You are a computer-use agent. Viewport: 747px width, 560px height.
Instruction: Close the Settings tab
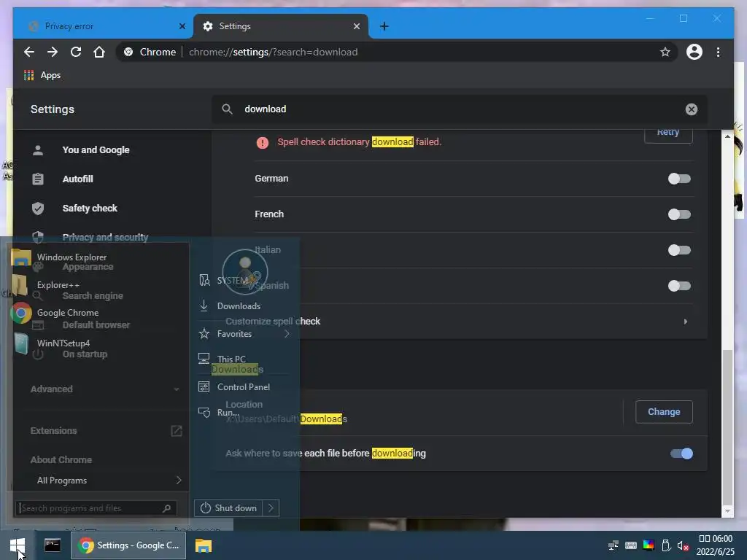[356, 26]
